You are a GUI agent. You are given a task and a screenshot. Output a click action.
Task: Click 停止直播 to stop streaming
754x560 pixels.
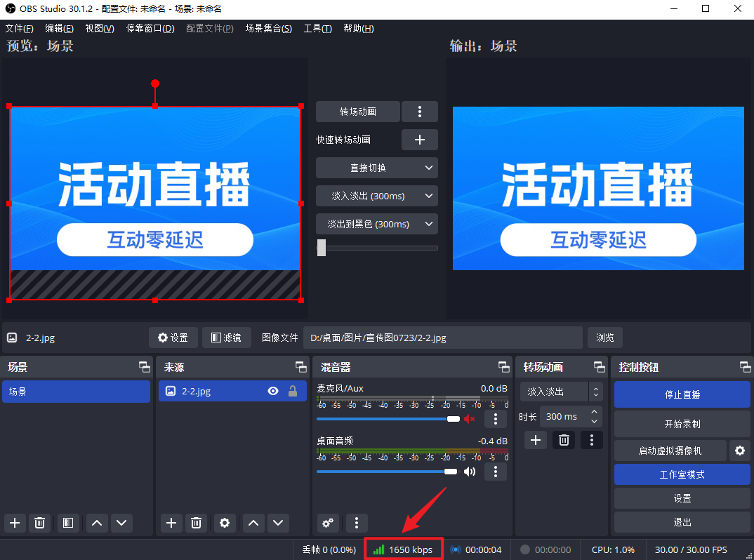click(x=682, y=394)
